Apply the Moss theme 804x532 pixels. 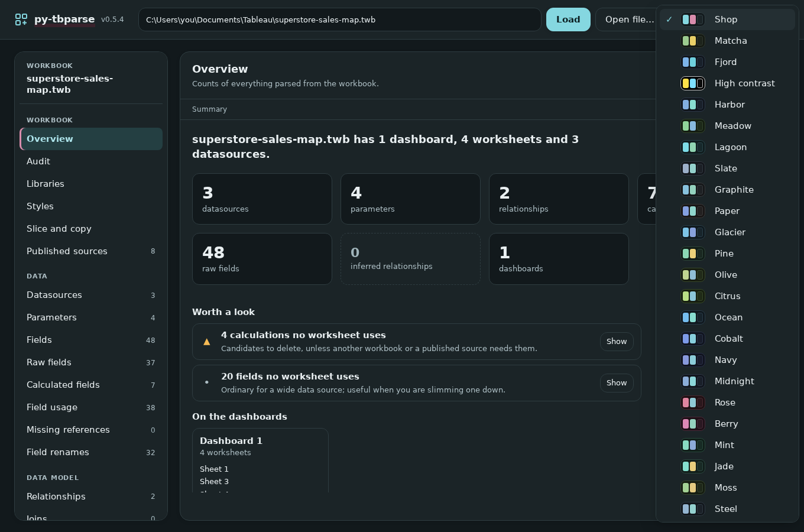click(x=727, y=488)
